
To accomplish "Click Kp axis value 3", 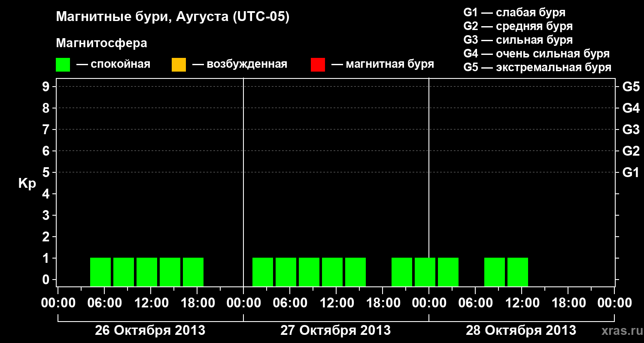I will pyautogui.click(x=46, y=215).
